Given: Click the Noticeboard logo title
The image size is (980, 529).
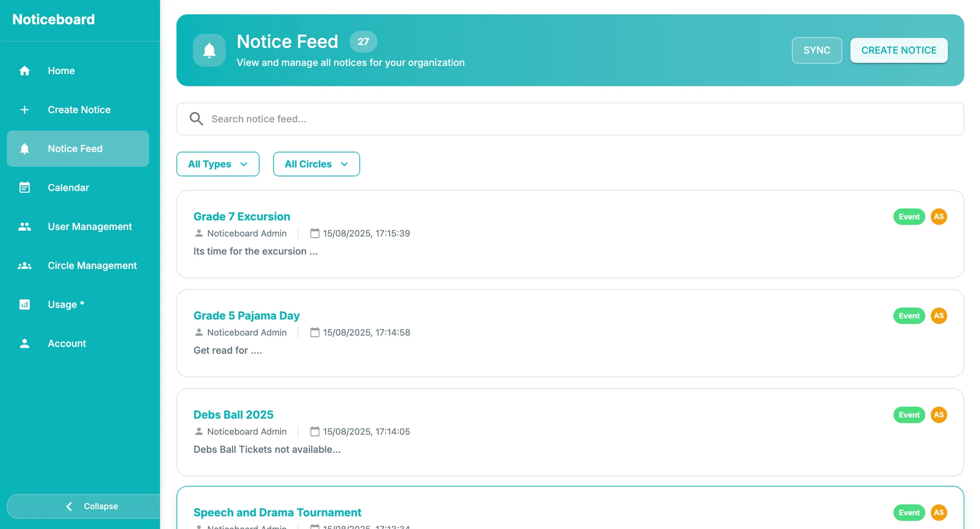Looking at the screenshot, I should click(x=54, y=19).
